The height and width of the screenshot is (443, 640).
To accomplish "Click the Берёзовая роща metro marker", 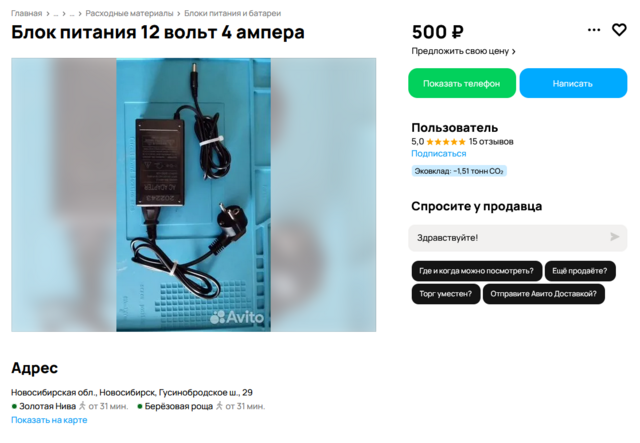I will click(x=140, y=406).
